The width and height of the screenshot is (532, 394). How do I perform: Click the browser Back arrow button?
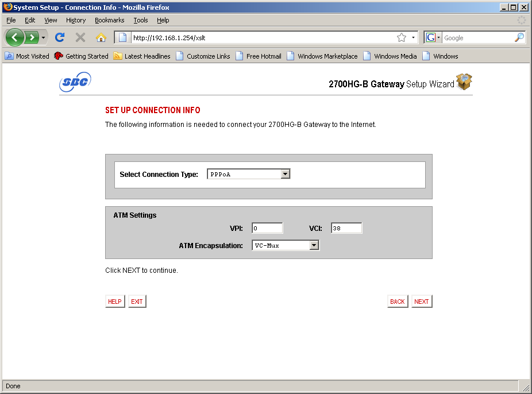[15, 37]
